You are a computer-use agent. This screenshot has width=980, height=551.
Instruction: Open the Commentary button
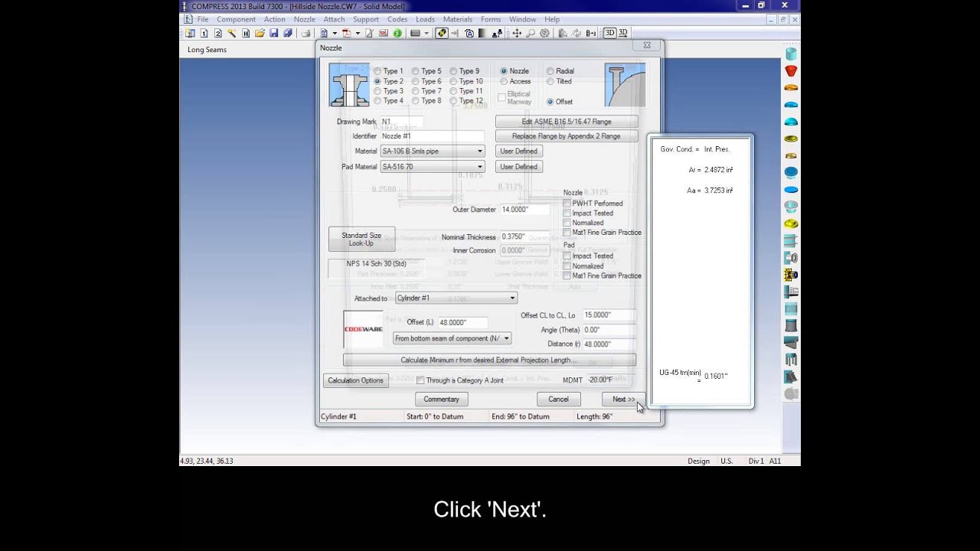point(442,399)
